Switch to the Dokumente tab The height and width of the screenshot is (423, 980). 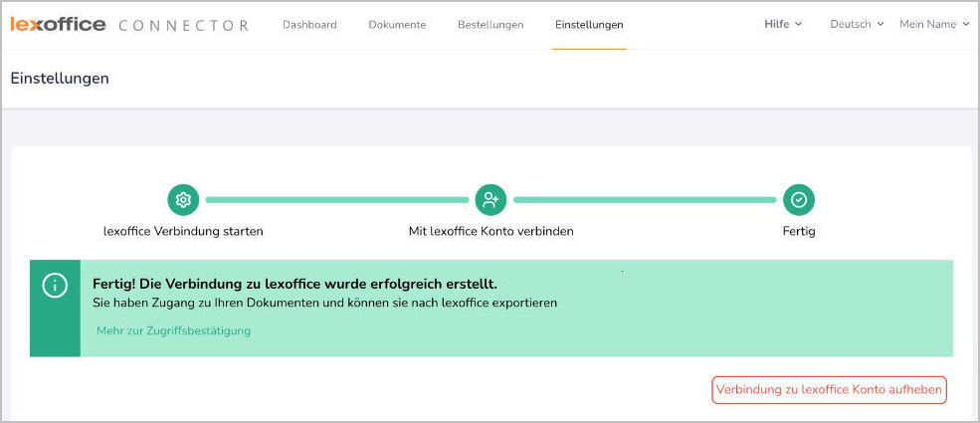[397, 25]
